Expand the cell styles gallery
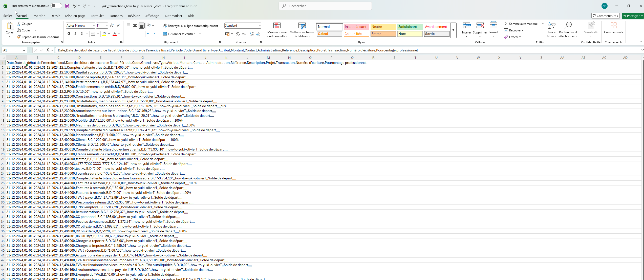This screenshot has width=644, height=280. point(453,30)
